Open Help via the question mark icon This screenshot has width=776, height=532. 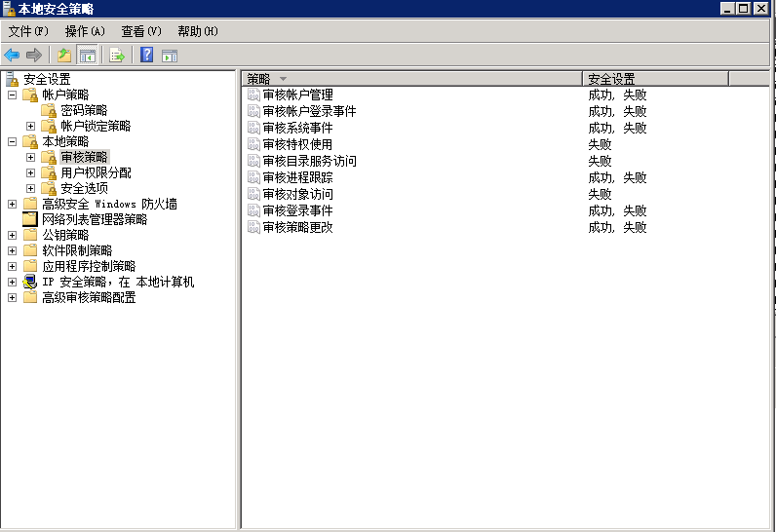pos(146,55)
